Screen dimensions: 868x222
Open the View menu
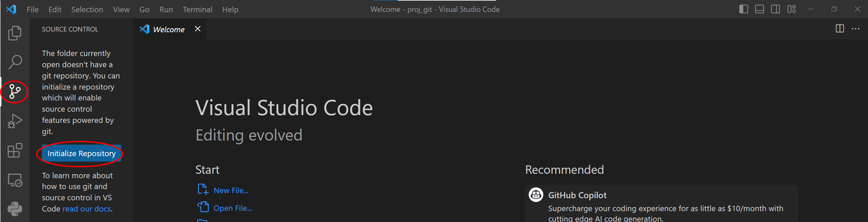121,9
